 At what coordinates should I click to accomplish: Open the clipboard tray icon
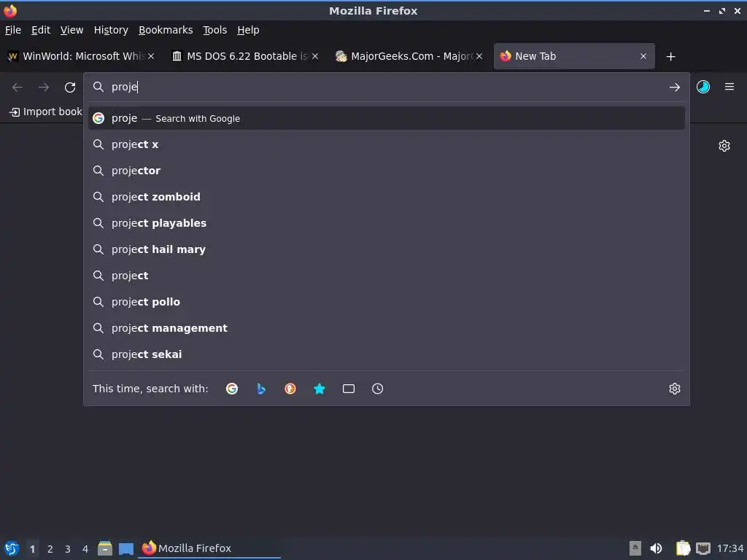click(x=683, y=548)
